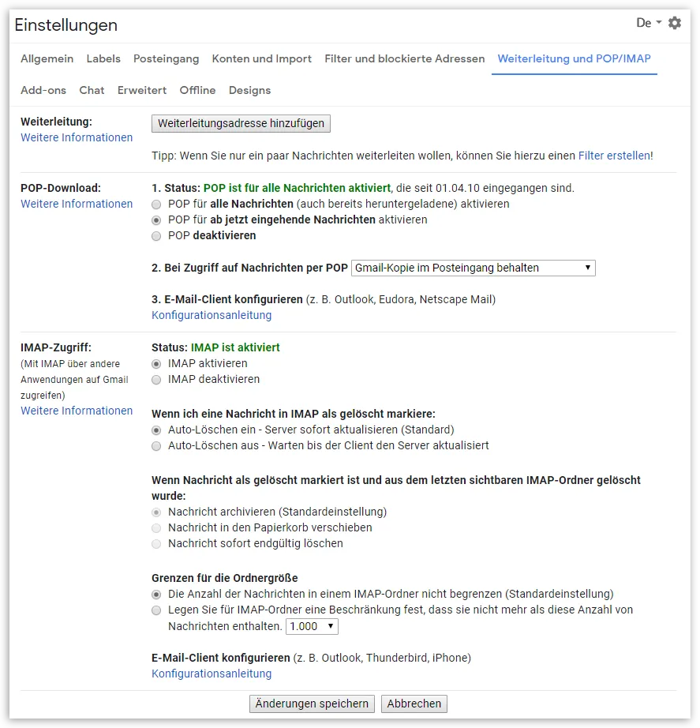Open the settings gear icon
The width and height of the screenshot is (700, 728).
[675, 23]
